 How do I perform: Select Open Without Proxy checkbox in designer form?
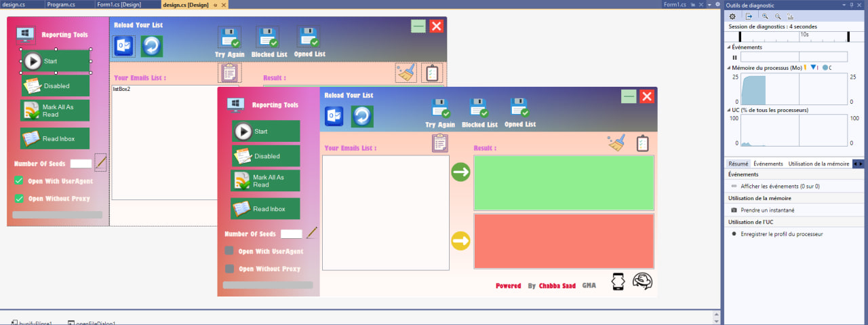pos(19,199)
